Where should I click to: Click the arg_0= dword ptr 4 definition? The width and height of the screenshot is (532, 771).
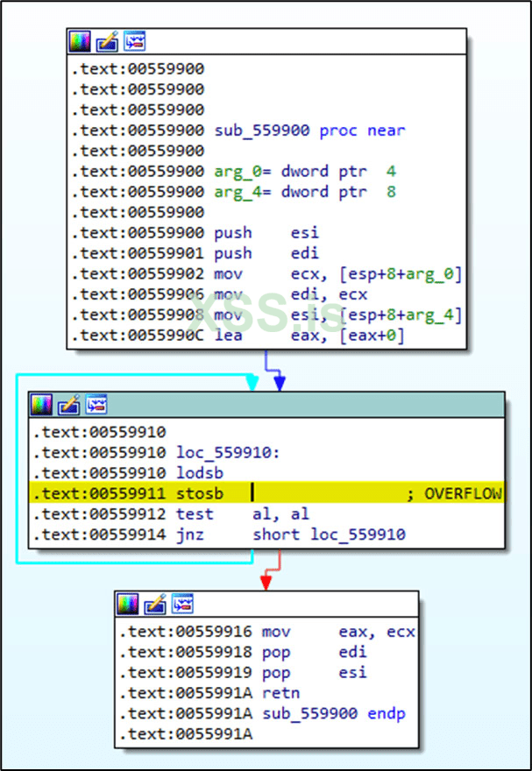[305, 172]
